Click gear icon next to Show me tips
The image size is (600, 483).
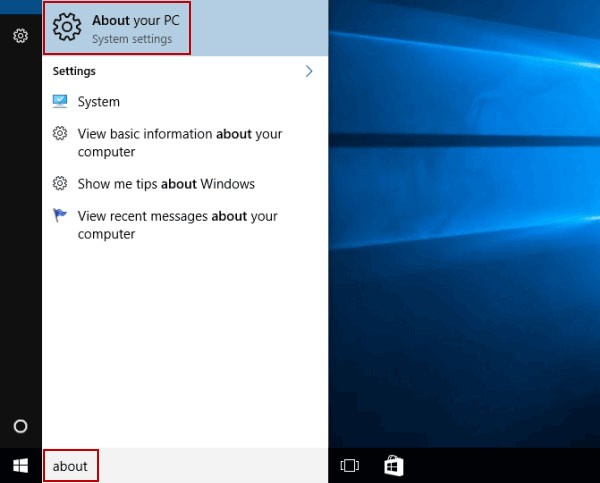tap(60, 184)
